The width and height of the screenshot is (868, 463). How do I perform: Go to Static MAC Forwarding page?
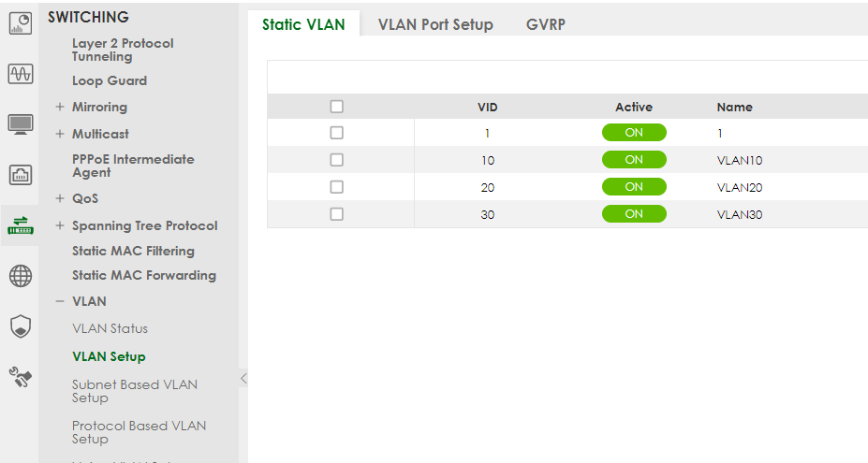[x=144, y=276]
